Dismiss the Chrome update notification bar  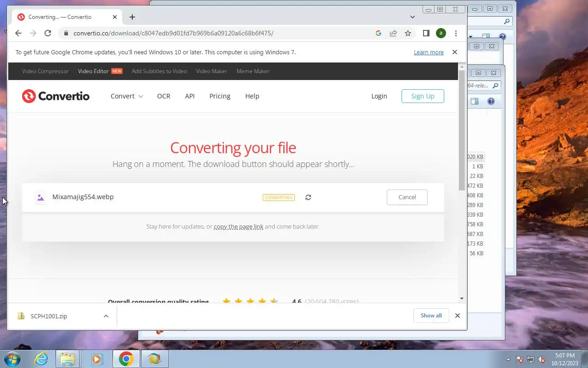coord(455,52)
